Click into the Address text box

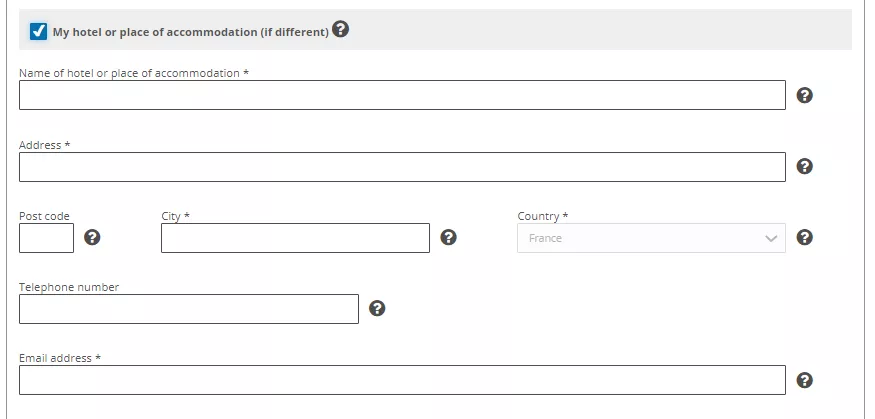pyautogui.click(x=402, y=167)
